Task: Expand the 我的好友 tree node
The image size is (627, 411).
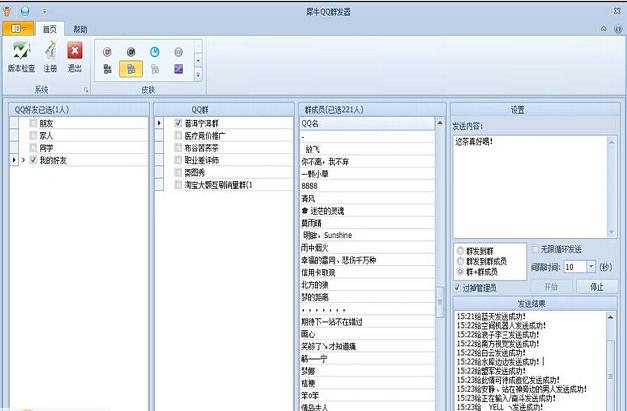Action: (x=22, y=159)
